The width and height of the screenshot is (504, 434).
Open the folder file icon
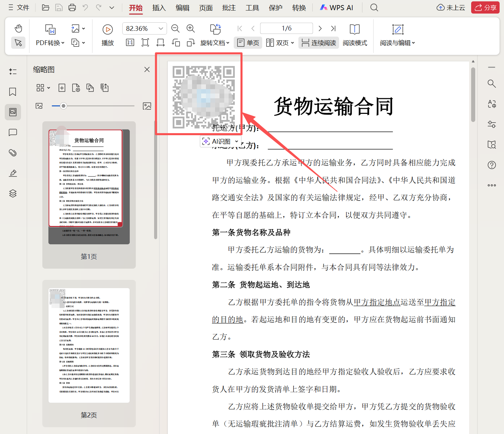click(45, 7)
